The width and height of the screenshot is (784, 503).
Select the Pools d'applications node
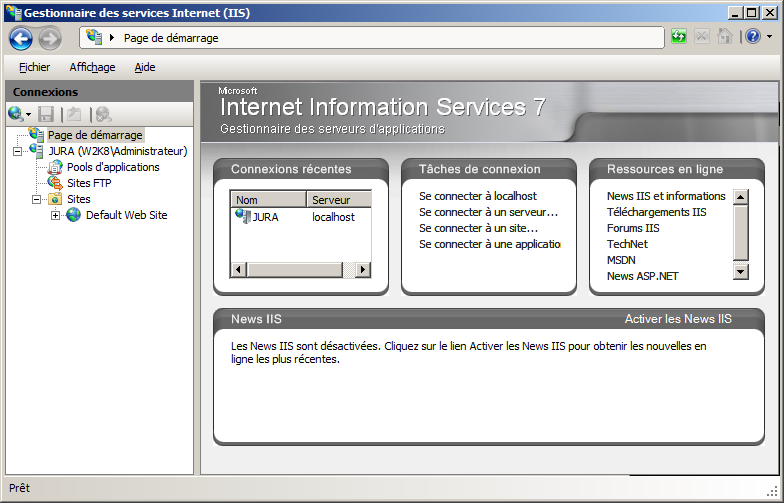(113, 167)
